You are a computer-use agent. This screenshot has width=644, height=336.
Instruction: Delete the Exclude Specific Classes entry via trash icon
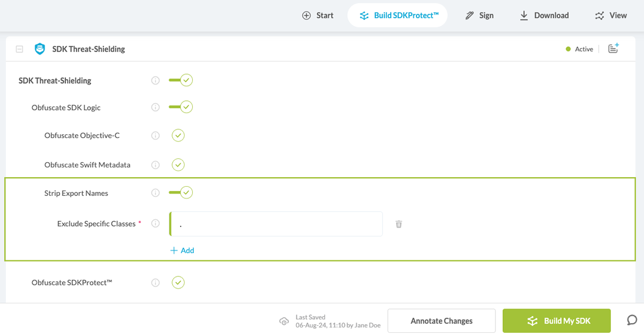[398, 224]
